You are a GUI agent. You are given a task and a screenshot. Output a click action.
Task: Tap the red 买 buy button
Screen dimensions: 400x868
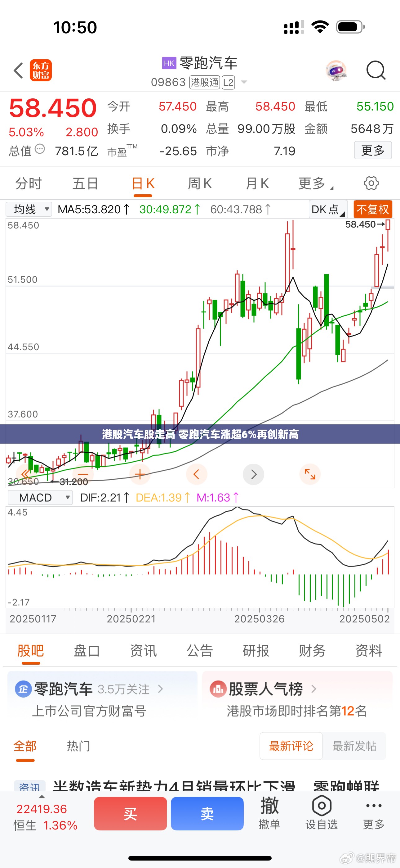[130, 813]
